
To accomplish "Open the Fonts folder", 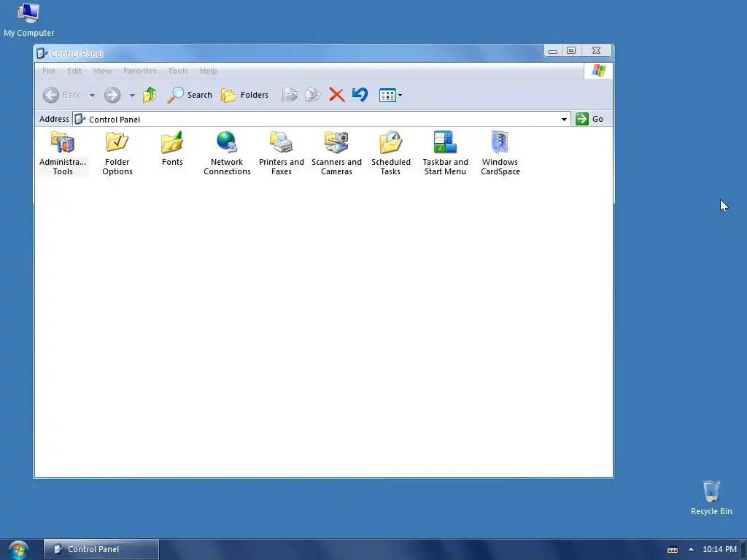I will click(172, 149).
